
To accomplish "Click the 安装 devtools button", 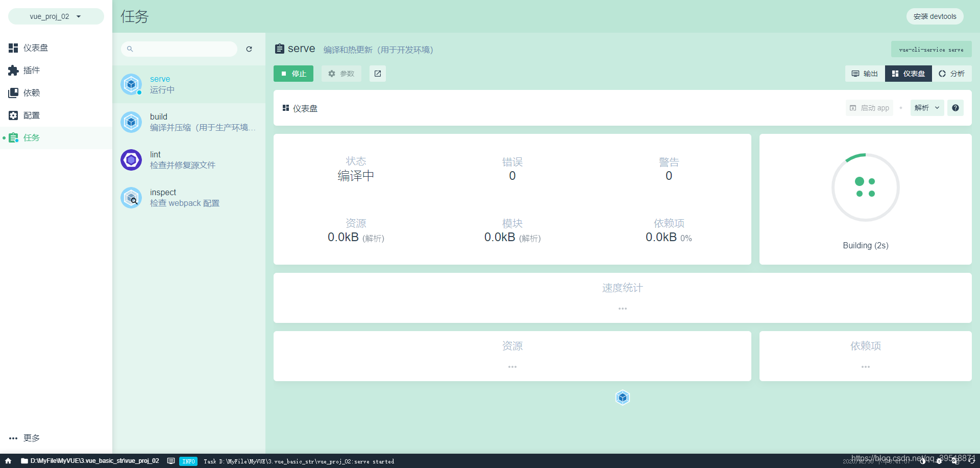I will tap(935, 16).
